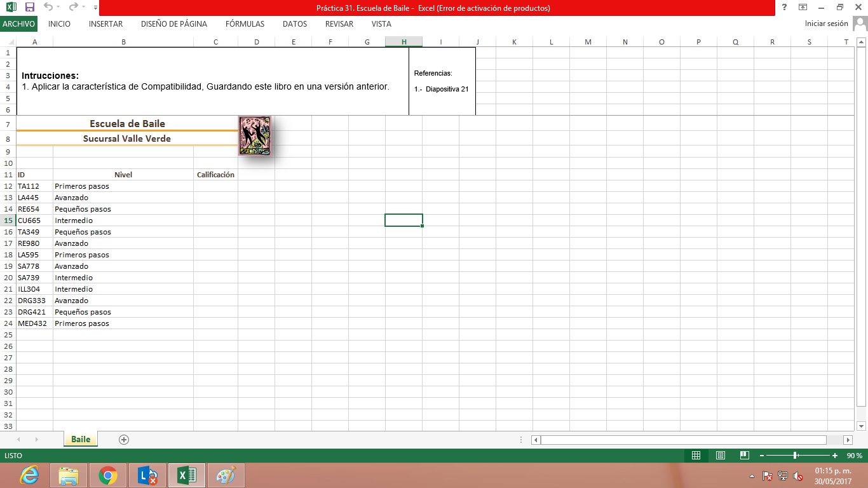868x488 pixels.
Task: Open the Undo history dropdown arrow
Action: (58, 8)
